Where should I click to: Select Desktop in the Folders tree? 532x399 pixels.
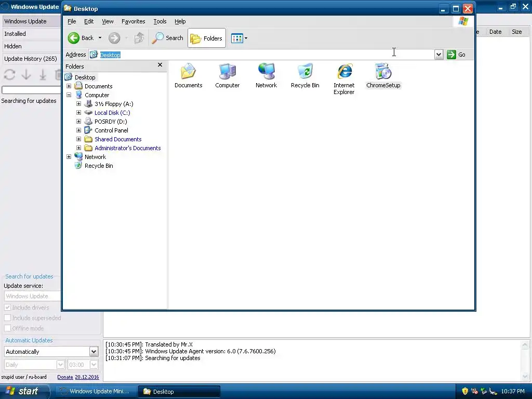tap(85, 77)
